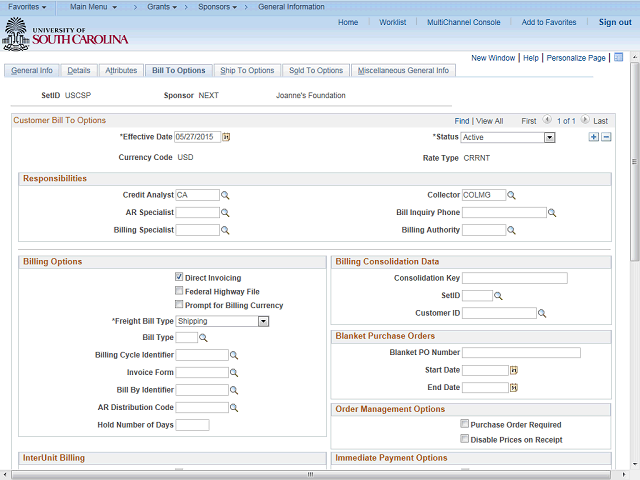Viewport: 640px width, 480px height.
Task: Delete row using the minus icon
Action: tap(606, 137)
